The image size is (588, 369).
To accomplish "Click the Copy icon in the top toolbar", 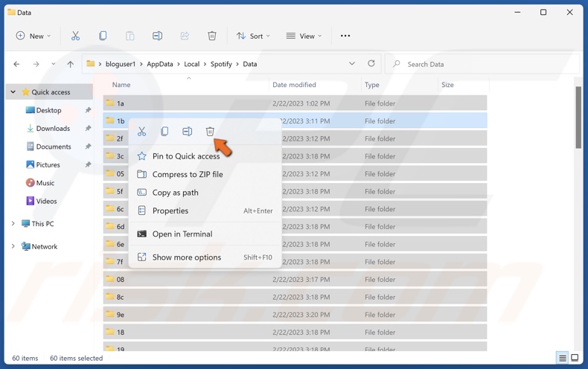I will point(103,36).
